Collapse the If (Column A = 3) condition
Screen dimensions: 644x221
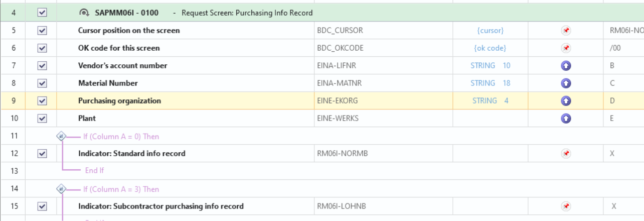pyautogui.click(x=61, y=189)
